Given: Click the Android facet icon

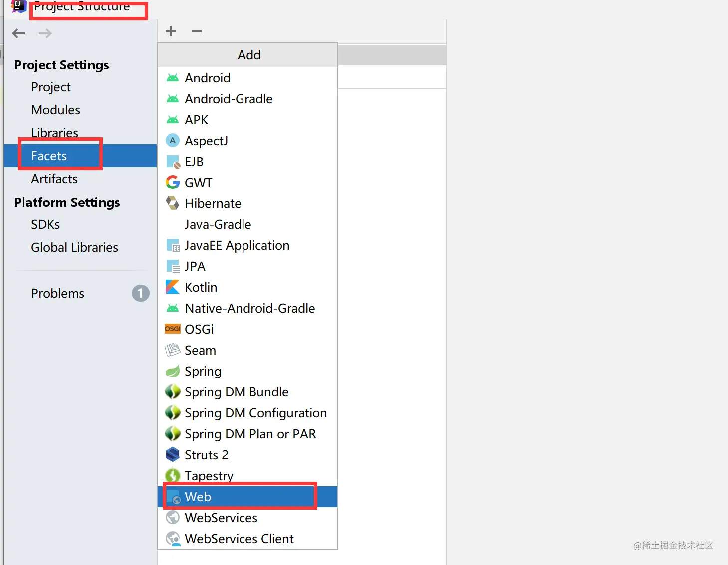Looking at the screenshot, I should click(x=173, y=78).
